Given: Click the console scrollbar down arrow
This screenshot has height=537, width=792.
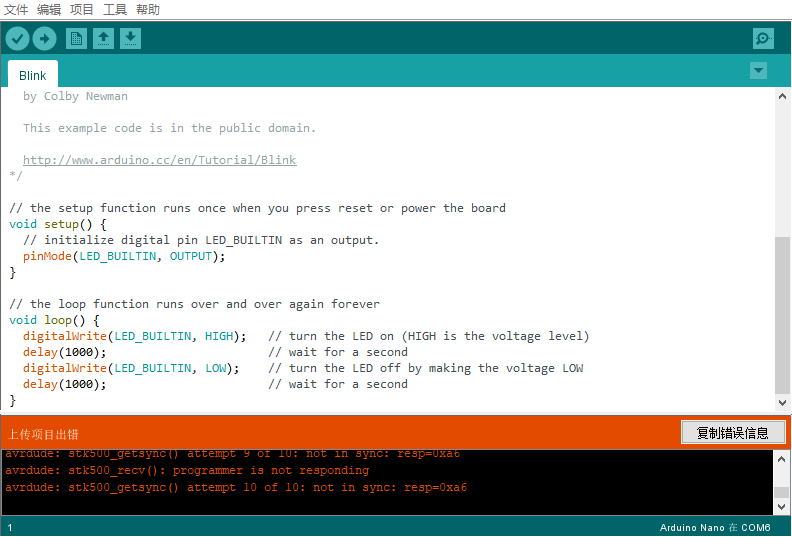Looking at the screenshot, I should tap(781, 507).
